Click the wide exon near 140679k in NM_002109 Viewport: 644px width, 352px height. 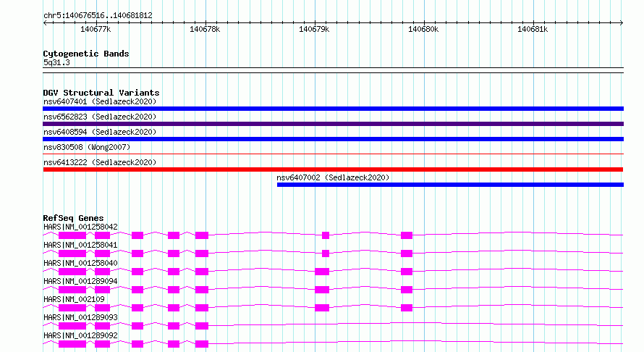coord(322,308)
